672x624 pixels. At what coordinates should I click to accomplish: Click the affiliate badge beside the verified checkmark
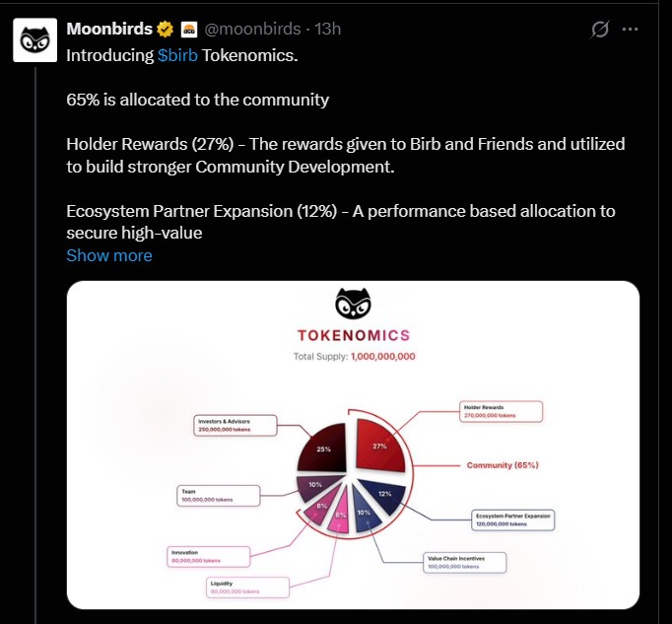point(189,30)
